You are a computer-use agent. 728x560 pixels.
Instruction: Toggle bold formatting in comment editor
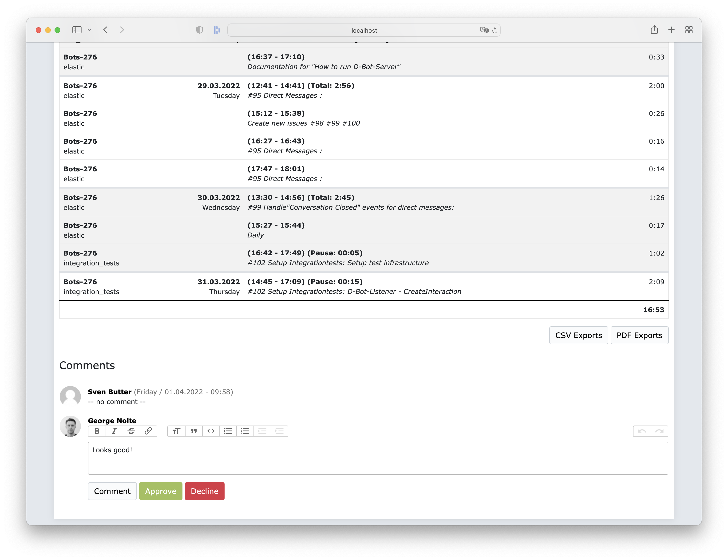[97, 431]
